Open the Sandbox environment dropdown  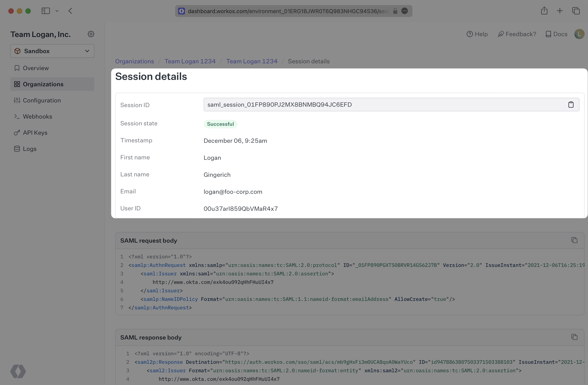(52, 51)
